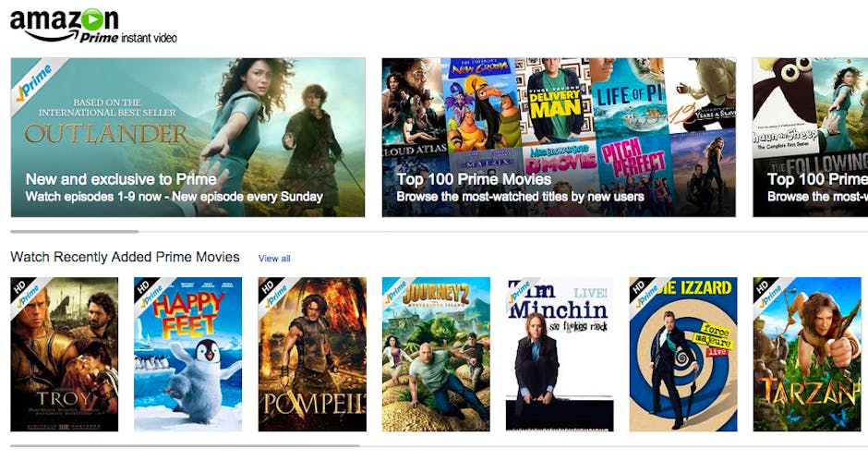Click the Watch Recently Added Prime Movies heading
This screenshot has height=461, width=868.
pyautogui.click(x=125, y=257)
